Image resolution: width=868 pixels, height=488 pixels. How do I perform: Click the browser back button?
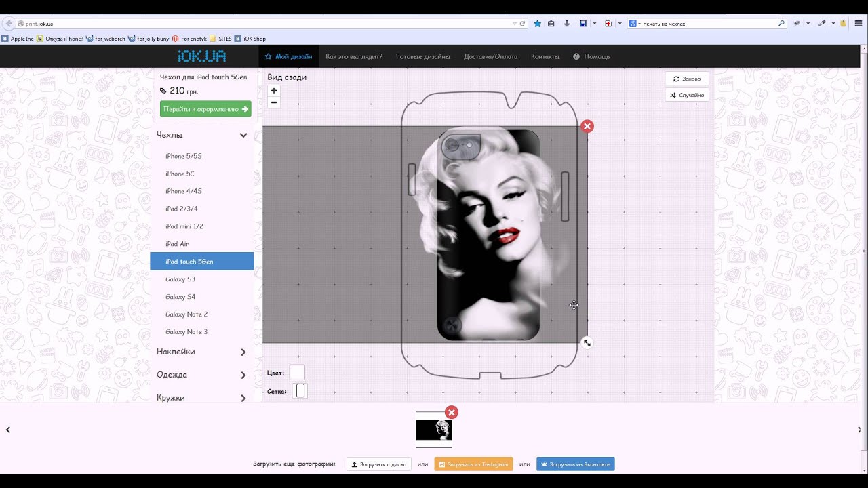tap(9, 24)
